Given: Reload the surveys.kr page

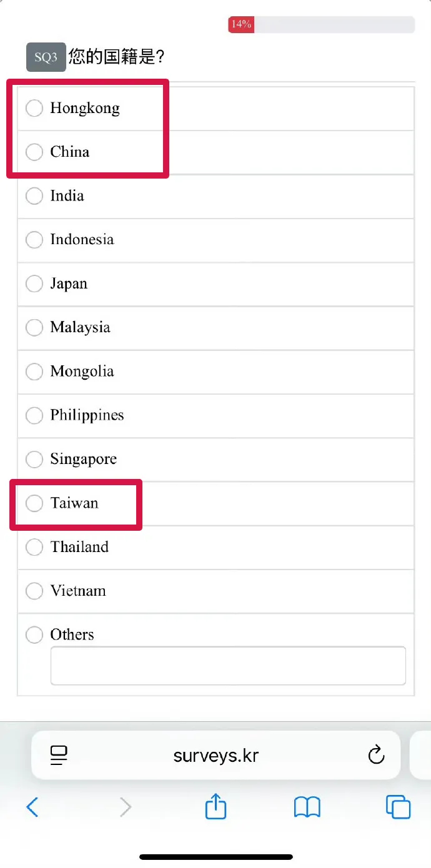Looking at the screenshot, I should click(x=376, y=755).
